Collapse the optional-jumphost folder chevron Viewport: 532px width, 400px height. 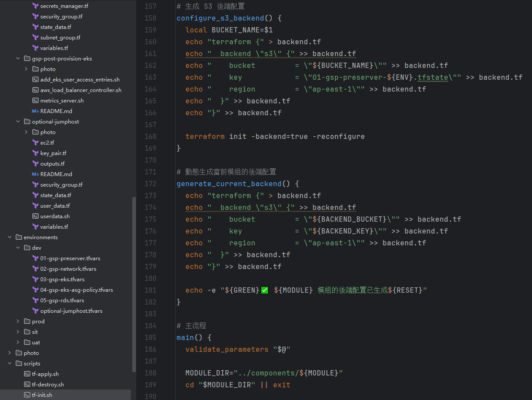(x=18, y=122)
